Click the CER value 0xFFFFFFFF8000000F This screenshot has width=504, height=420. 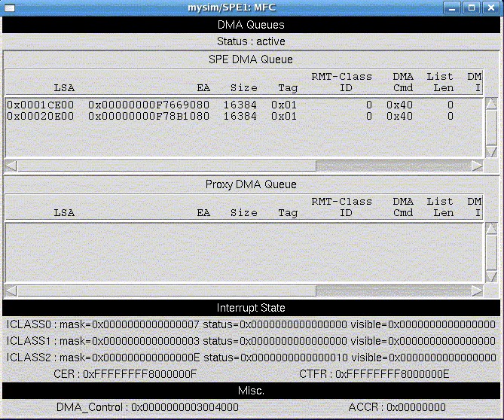point(140,374)
